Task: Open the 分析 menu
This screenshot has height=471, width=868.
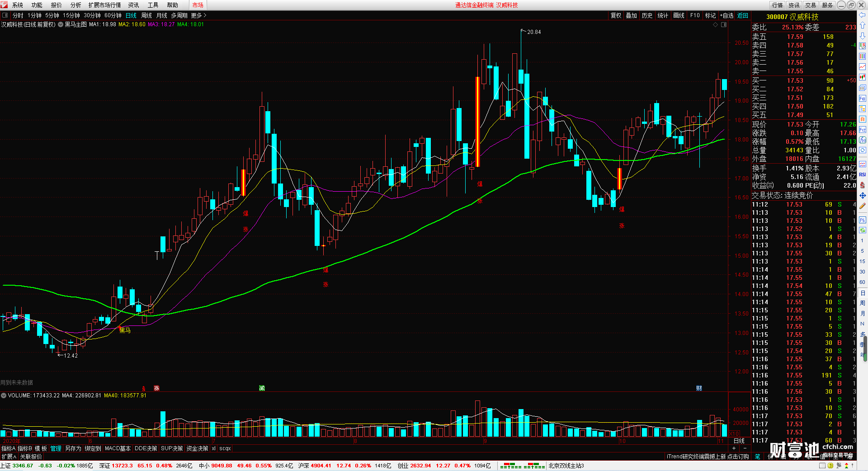Action: pos(76,5)
